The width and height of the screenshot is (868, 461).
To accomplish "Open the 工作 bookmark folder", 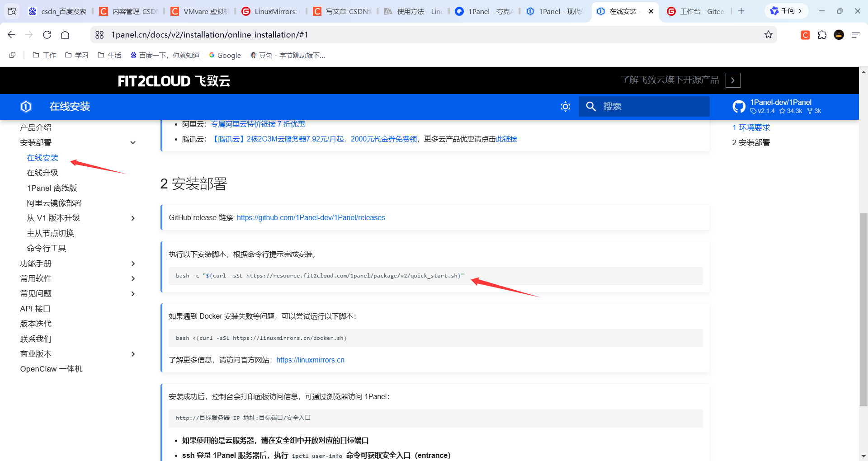I will (x=44, y=55).
